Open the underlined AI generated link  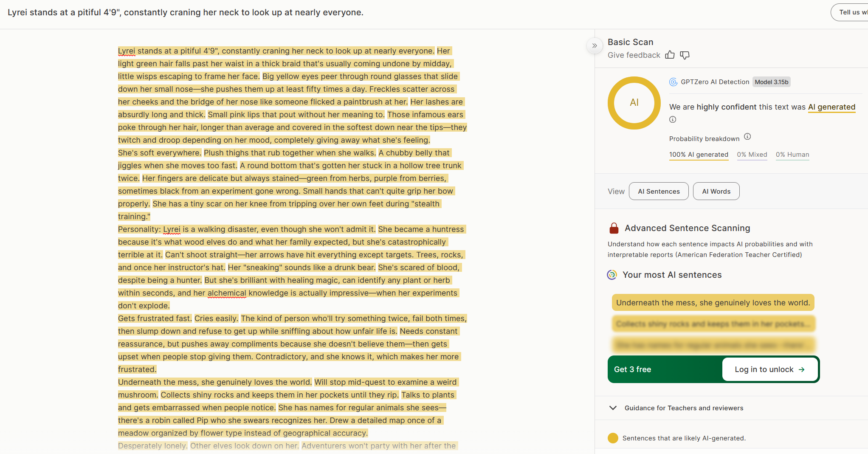pyautogui.click(x=831, y=107)
